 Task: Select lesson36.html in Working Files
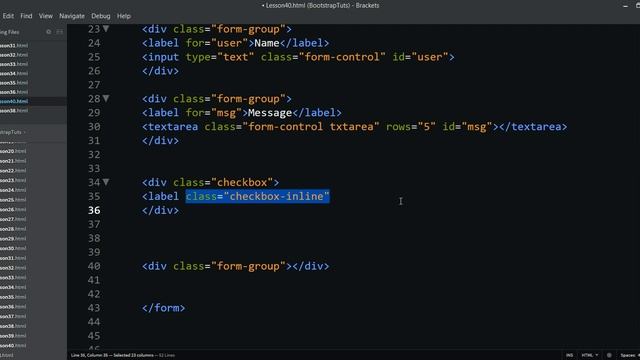[x=14, y=92]
